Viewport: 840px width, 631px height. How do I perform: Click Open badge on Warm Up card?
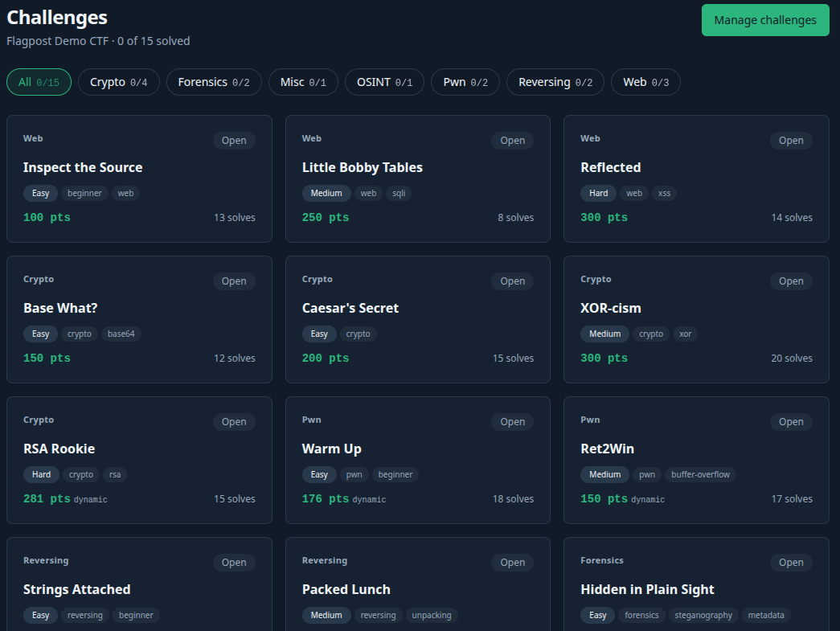pos(513,422)
